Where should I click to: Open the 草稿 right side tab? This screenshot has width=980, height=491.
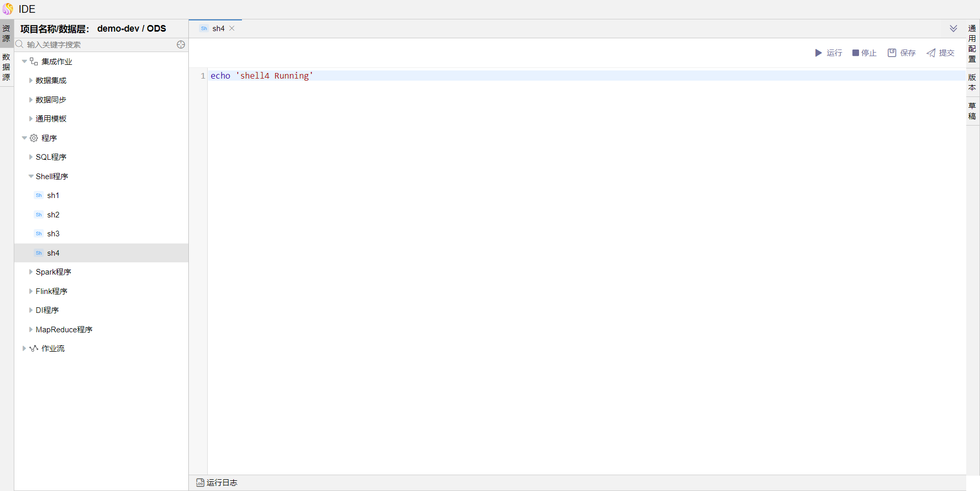point(972,111)
